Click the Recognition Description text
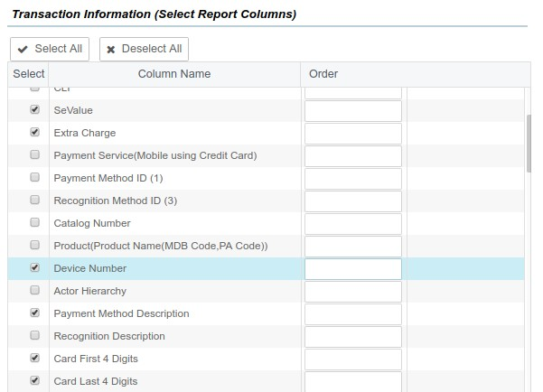The height and width of the screenshot is (392, 543). 109,336
